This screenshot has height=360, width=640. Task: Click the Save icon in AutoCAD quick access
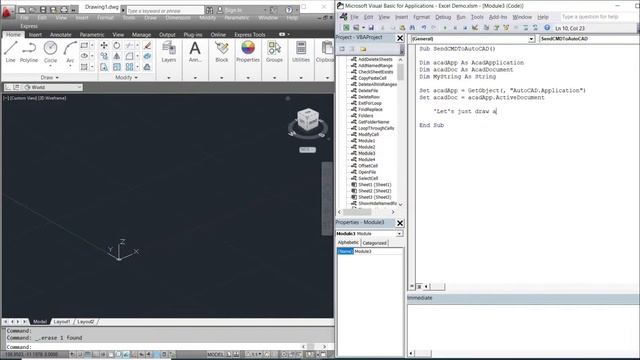[x=43, y=9]
